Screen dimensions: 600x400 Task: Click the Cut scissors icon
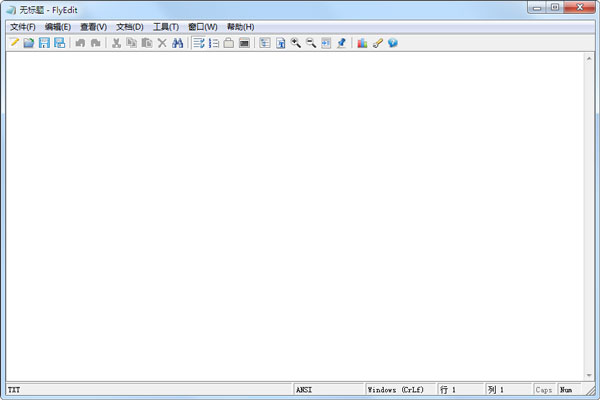coord(116,43)
